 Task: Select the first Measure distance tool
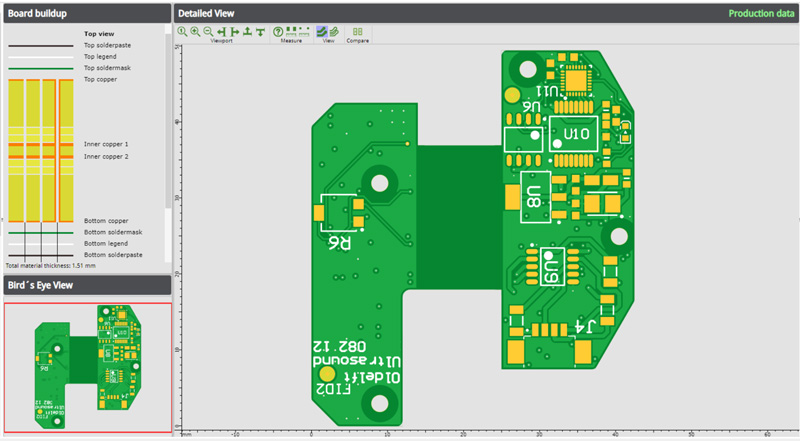click(291, 32)
